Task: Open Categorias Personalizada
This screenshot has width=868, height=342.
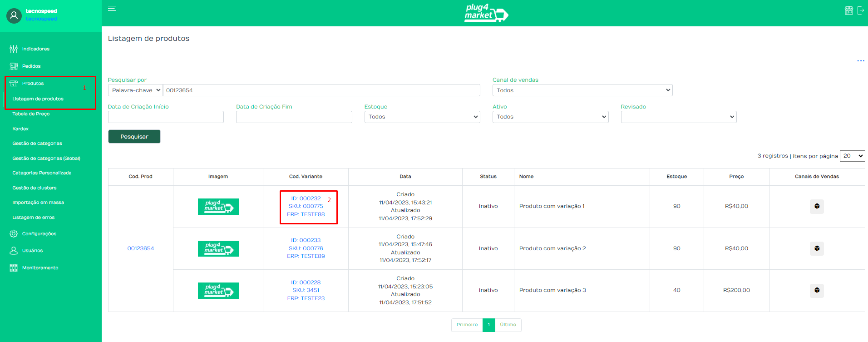Action: click(x=42, y=173)
